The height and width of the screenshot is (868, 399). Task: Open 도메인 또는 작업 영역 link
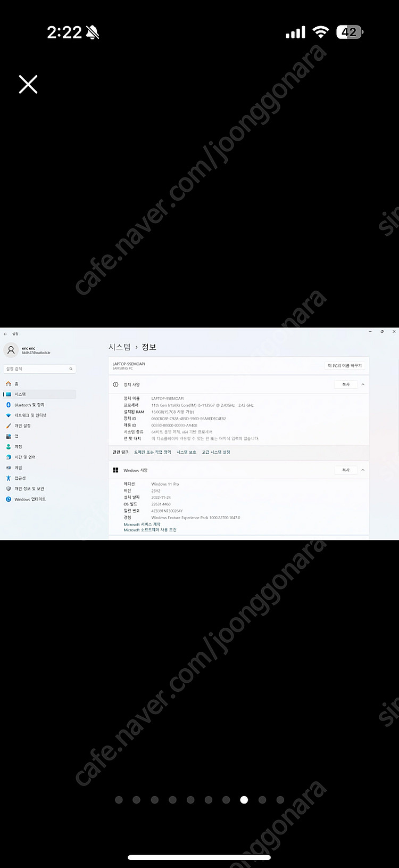(153, 452)
